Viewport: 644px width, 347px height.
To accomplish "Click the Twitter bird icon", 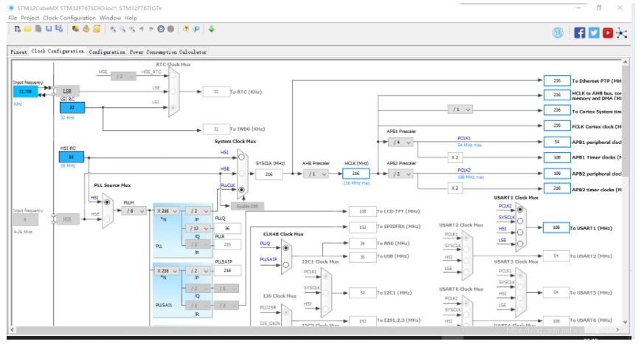I will pyautogui.click(x=594, y=33).
